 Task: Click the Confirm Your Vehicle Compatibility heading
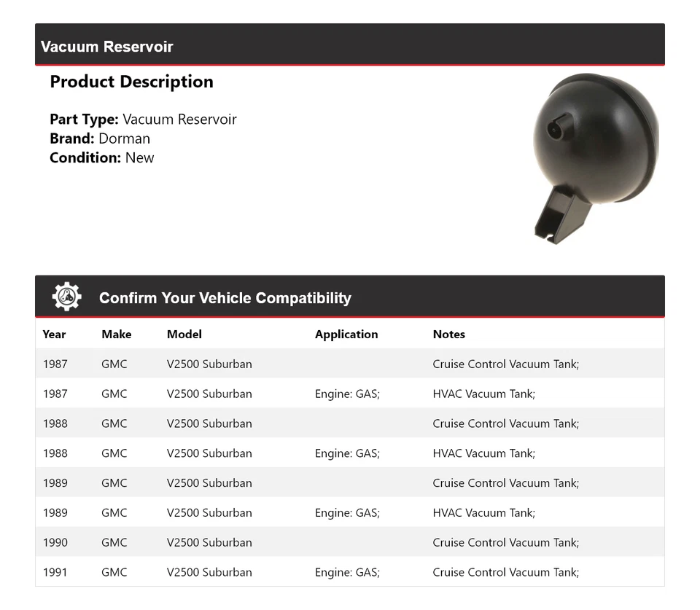coord(225,298)
